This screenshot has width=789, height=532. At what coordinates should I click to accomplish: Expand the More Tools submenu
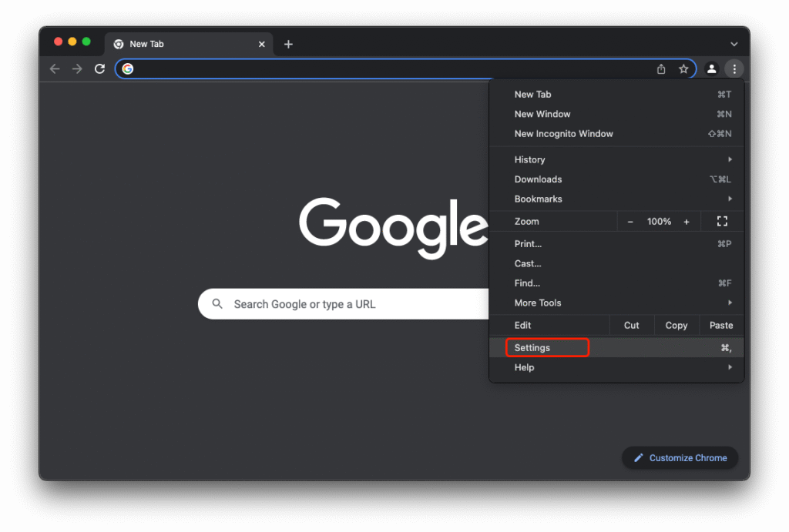click(537, 303)
